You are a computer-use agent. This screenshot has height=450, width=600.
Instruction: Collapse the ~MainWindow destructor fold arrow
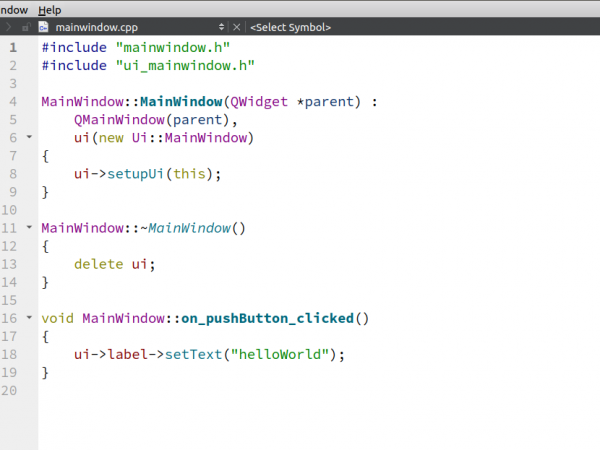point(29,228)
